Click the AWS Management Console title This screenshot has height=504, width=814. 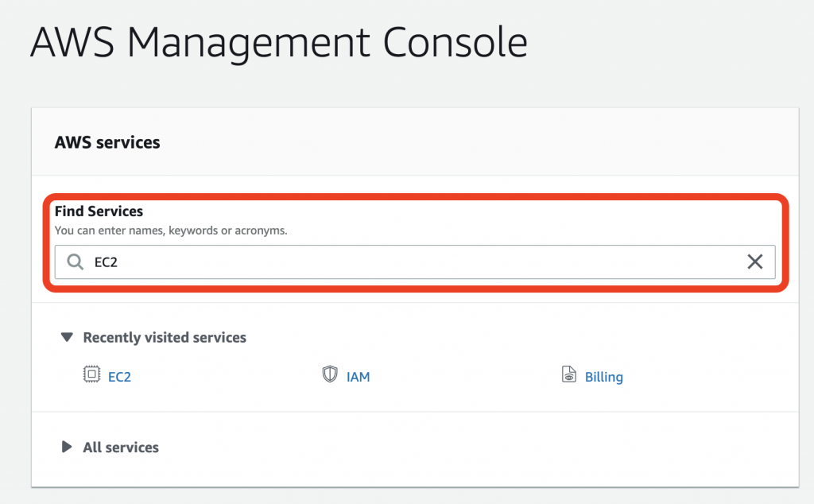278,42
